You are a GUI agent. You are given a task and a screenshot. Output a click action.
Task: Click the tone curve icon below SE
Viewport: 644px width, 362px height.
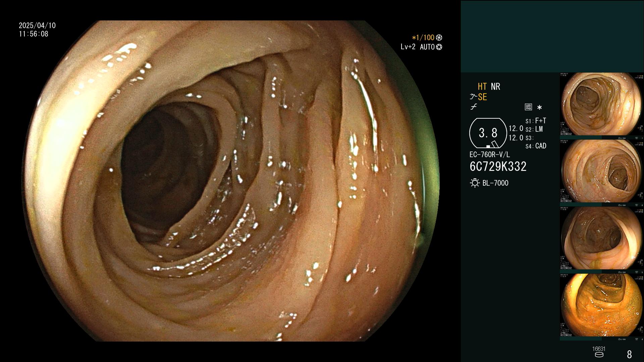click(474, 107)
